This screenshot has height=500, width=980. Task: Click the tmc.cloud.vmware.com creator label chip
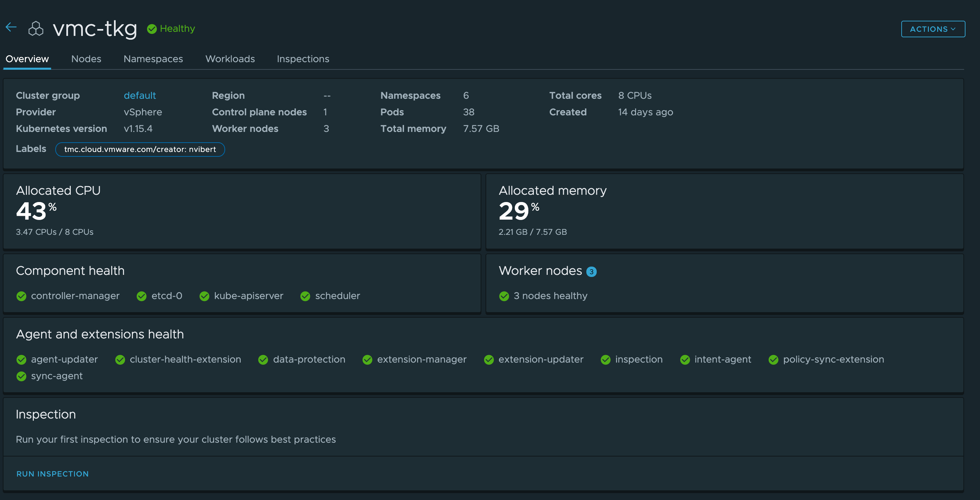(x=140, y=150)
